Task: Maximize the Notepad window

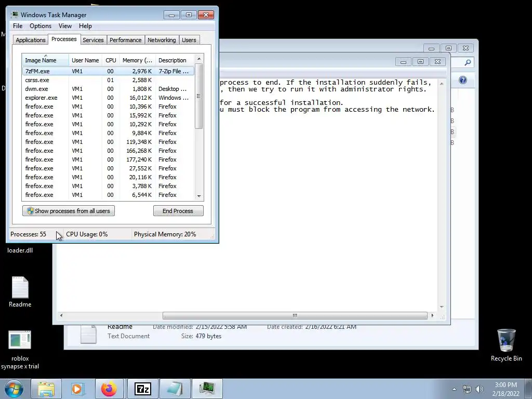Action: coord(420,62)
